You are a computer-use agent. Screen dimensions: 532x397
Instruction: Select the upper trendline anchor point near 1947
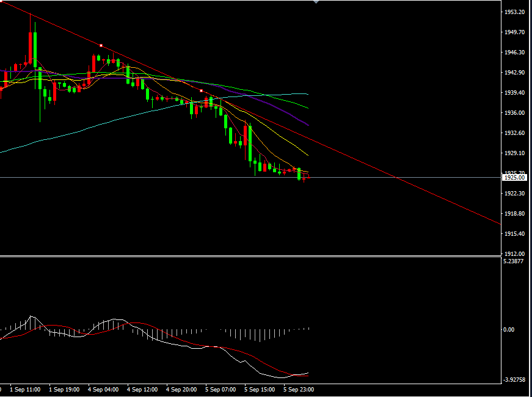(101, 45)
